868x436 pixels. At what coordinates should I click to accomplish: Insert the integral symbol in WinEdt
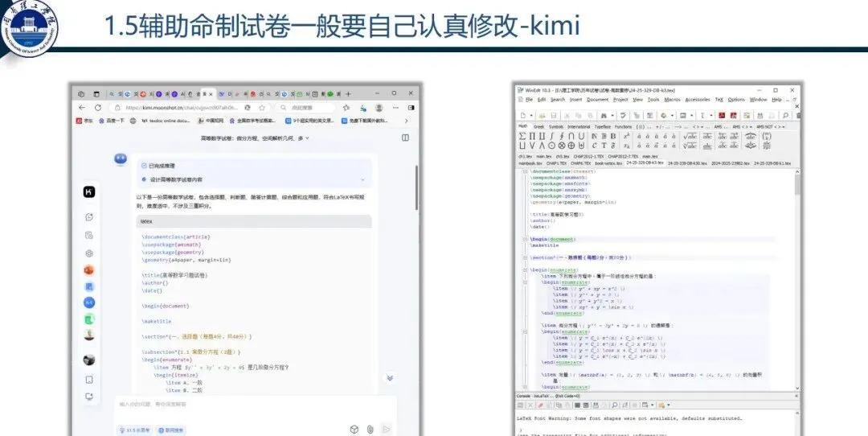pyautogui.click(x=552, y=136)
